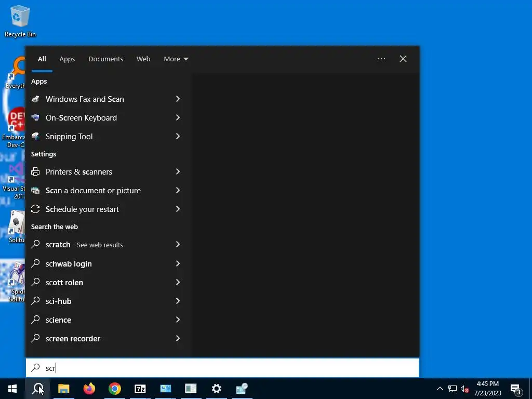Open File Explorer from the taskbar
The image size is (532, 399).
coord(63,389)
